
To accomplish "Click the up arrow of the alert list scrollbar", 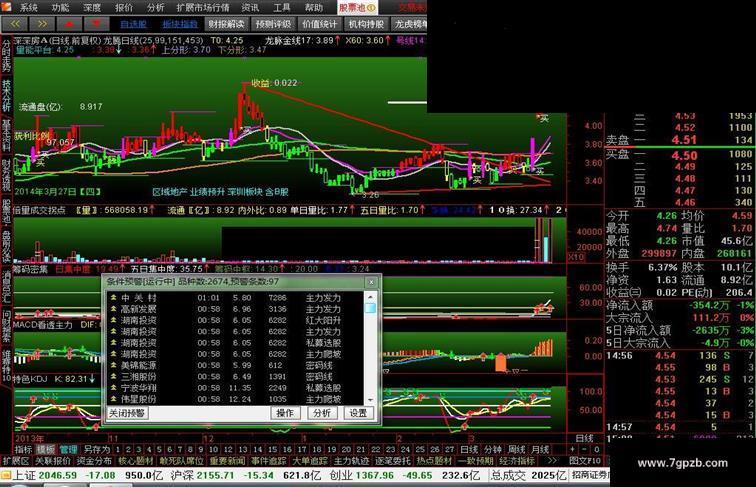I will (x=370, y=297).
